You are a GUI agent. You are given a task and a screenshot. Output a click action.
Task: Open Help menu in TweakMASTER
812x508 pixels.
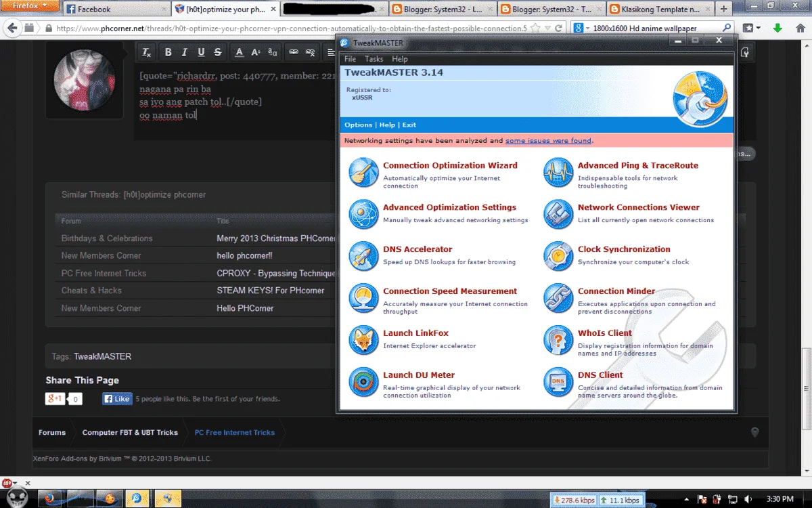pos(400,59)
